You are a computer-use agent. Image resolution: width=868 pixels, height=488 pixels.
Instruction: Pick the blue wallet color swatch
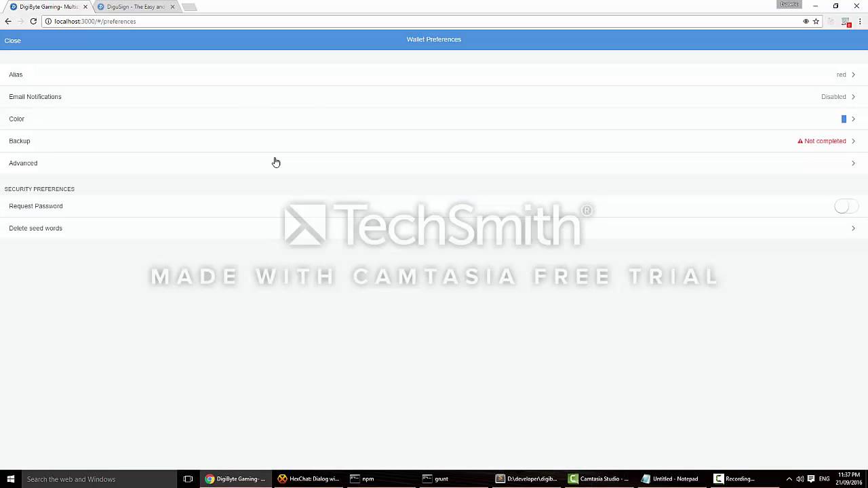coord(844,119)
